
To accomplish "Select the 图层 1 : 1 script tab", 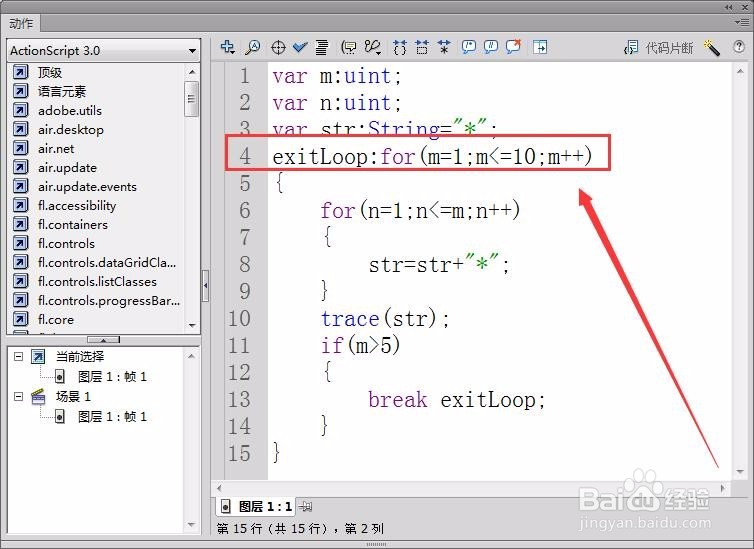I will point(256,506).
